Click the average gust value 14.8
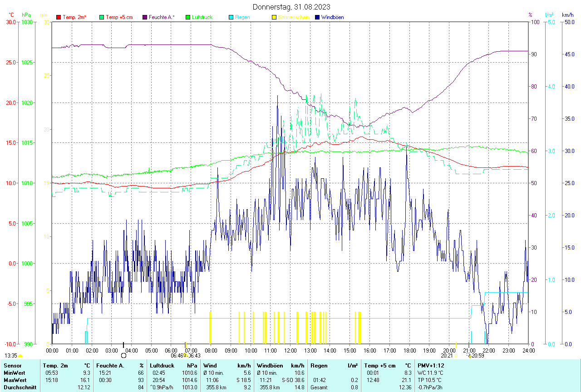 coord(299,387)
